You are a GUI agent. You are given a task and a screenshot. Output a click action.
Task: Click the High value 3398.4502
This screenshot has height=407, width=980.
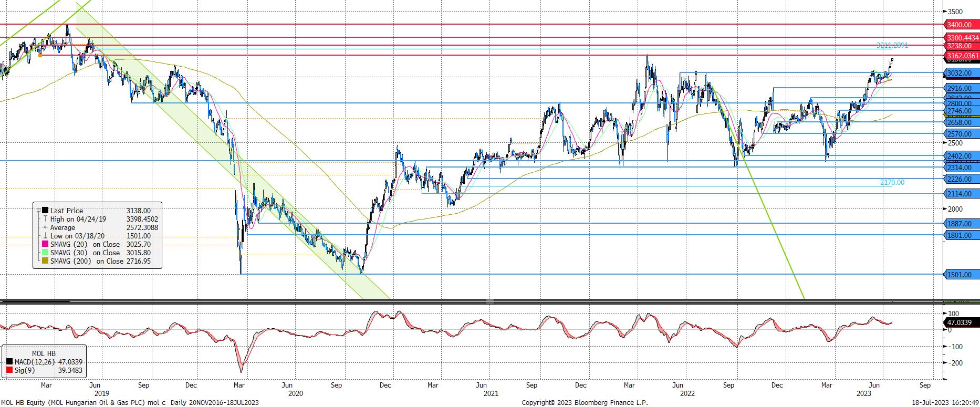pos(142,219)
